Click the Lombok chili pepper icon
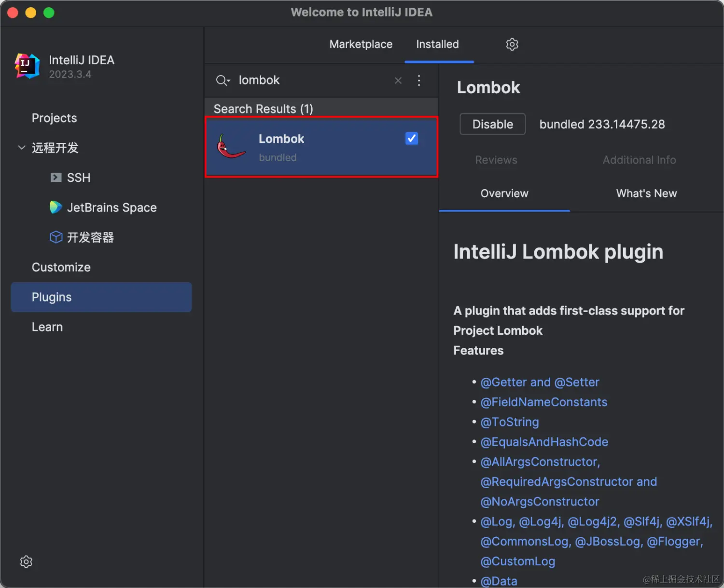Screen dimensions: 724x588 pos(231,147)
